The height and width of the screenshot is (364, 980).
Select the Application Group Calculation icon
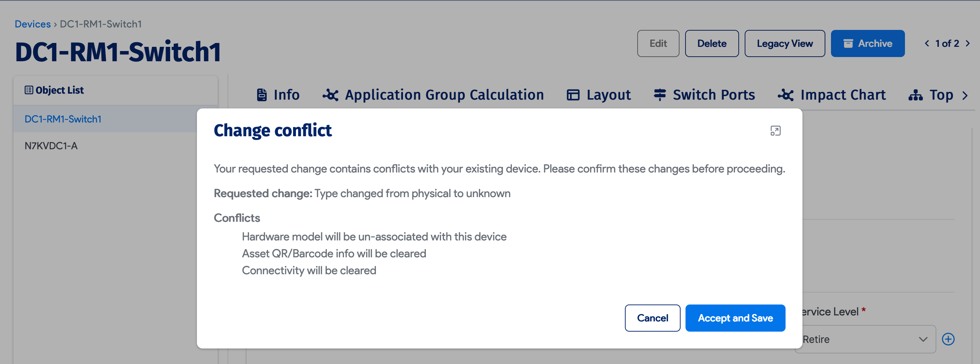pyautogui.click(x=330, y=95)
